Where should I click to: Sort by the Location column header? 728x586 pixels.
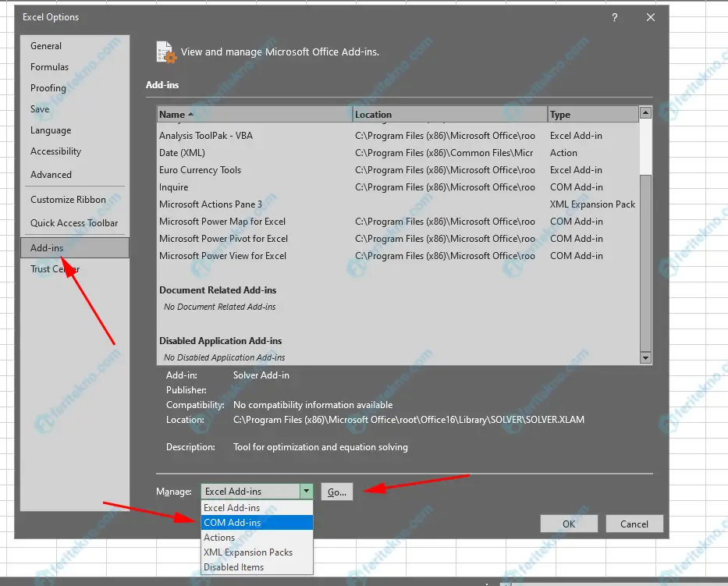coord(450,114)
